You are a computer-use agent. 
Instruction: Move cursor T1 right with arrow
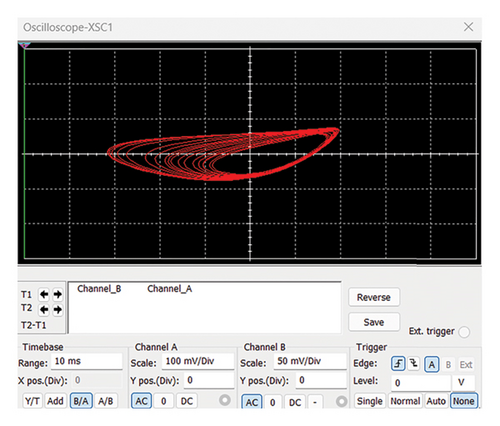[58, 294]
